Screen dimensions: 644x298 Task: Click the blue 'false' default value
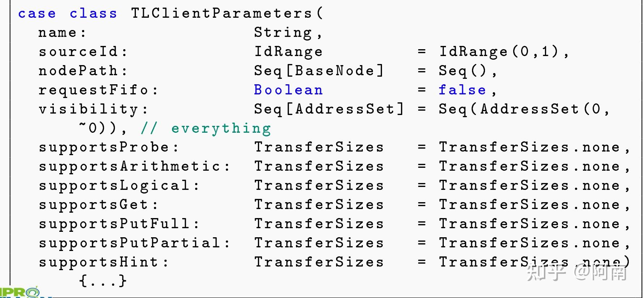pos(462,90)
